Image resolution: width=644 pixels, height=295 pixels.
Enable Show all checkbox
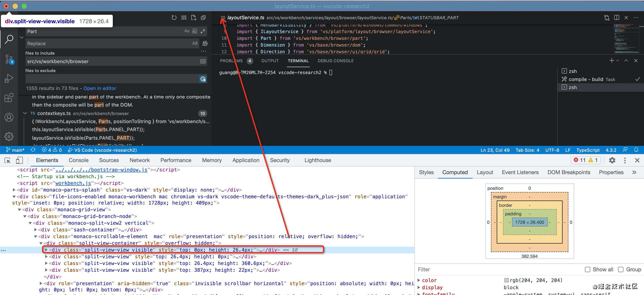coord(588,269)
